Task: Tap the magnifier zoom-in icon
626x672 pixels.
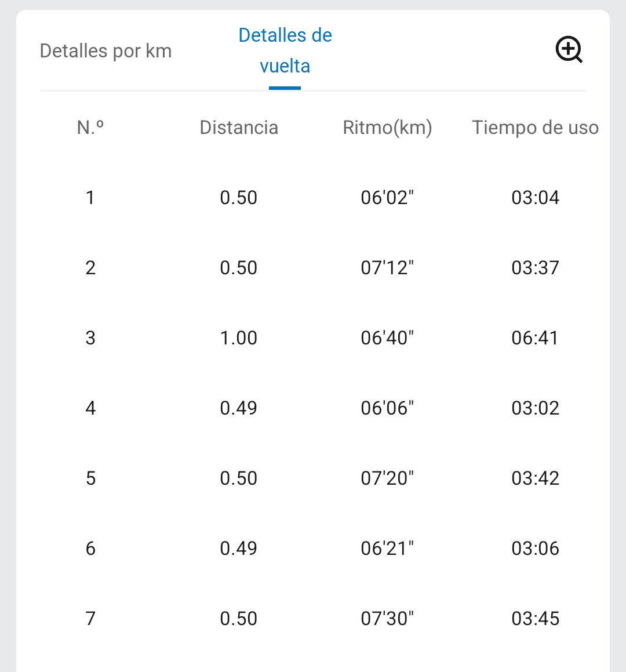Action: tap(569, 50)
